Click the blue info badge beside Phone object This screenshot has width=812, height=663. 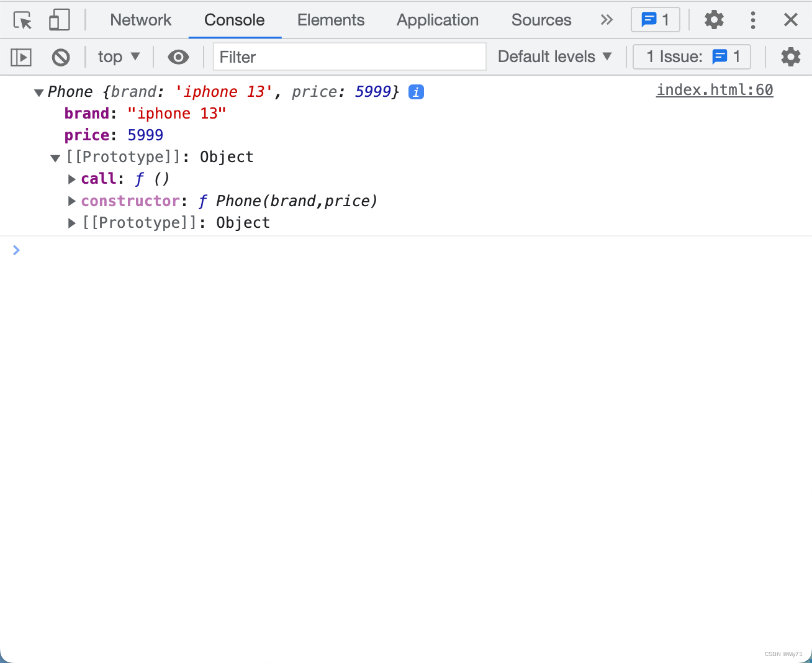416,92
